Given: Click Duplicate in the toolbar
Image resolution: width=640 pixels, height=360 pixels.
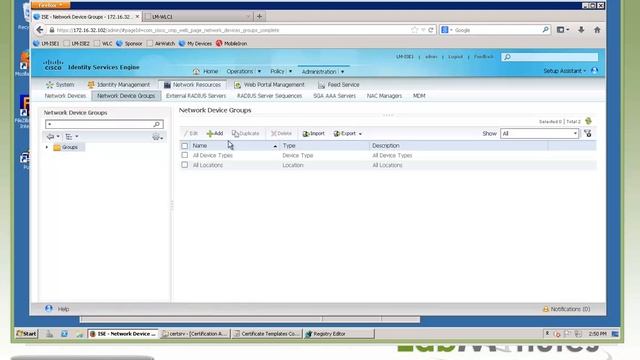Looking at the screenshot, I should pos(245,133).
